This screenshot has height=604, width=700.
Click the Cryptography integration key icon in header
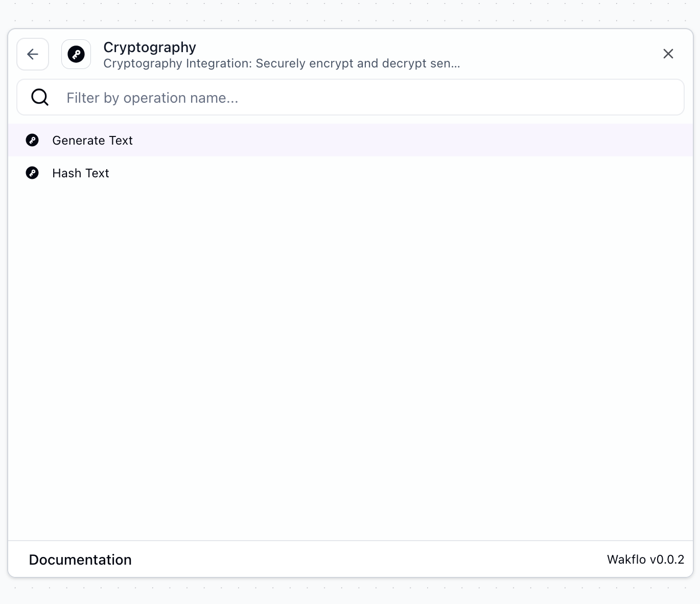tap(76, 54)
